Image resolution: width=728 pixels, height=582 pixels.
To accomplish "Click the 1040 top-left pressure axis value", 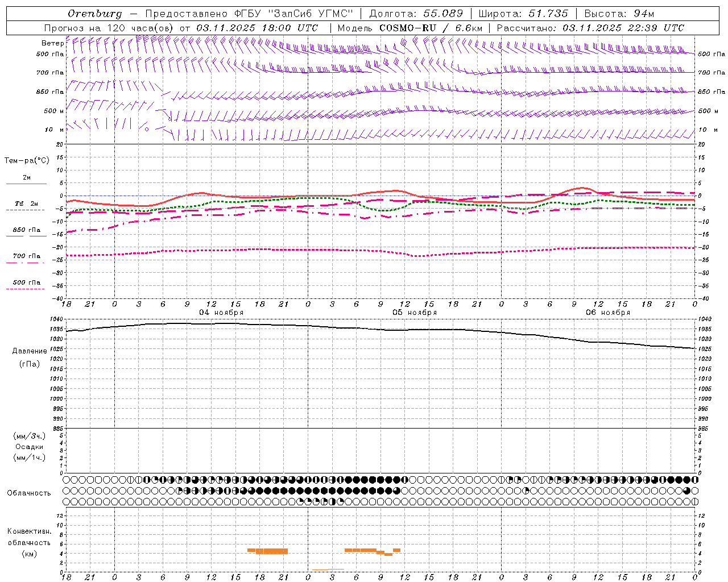I will coord(57,319).
